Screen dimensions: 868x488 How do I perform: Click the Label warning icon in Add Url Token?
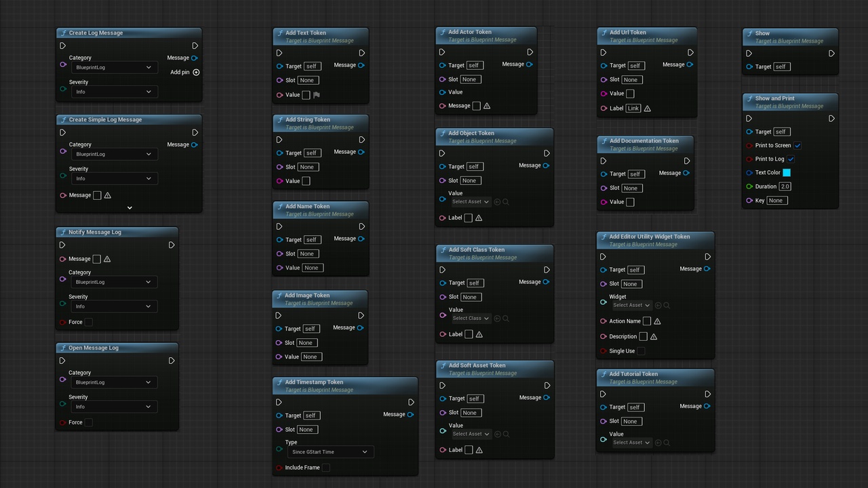pyautogui.click(x=648, y=108)
